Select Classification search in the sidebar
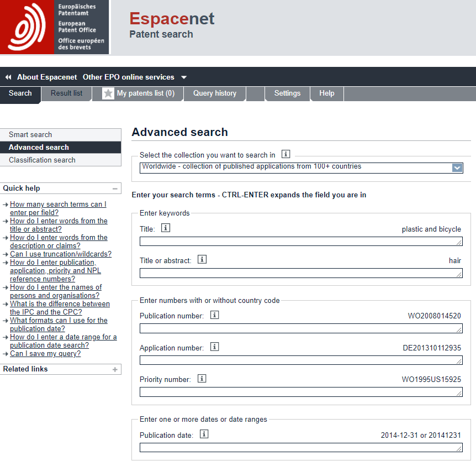476x466 pixels. point(60,160)
